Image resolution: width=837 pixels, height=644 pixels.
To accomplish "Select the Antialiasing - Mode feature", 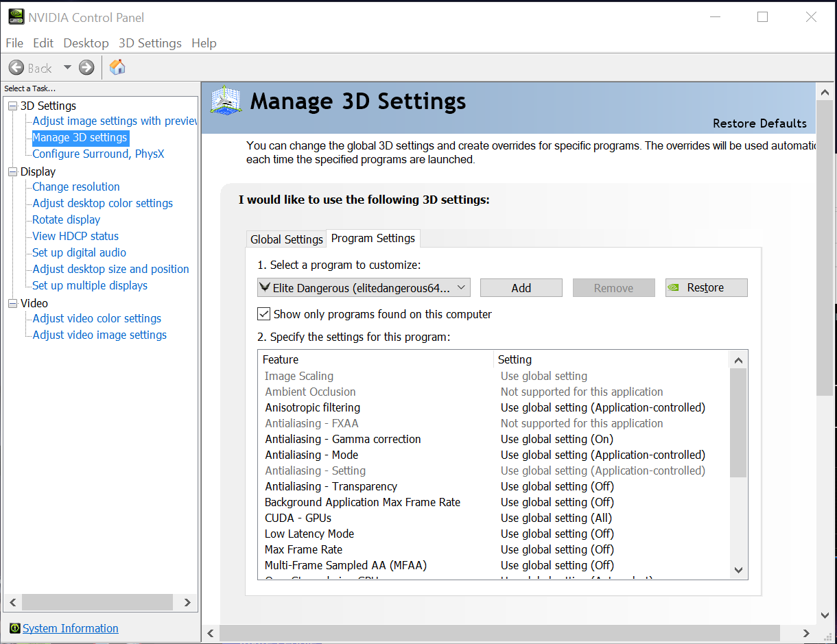I will coord(311,455).
